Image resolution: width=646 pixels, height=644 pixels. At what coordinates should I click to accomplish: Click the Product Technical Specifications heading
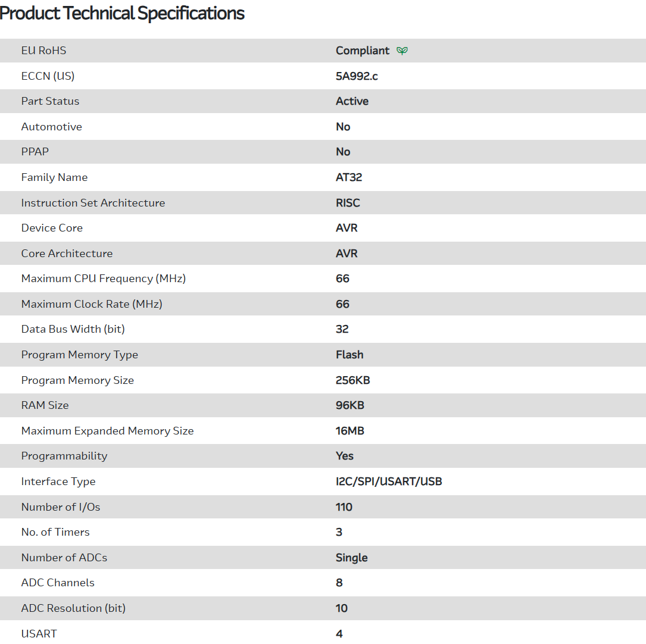tap(122, 13)
